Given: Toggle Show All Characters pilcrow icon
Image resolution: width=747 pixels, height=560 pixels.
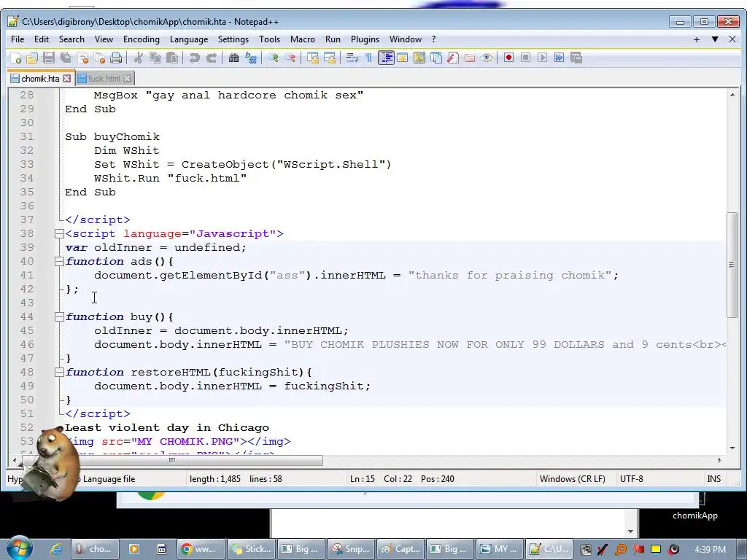Looking at the screenshot, I should click(x=368, y=58).
